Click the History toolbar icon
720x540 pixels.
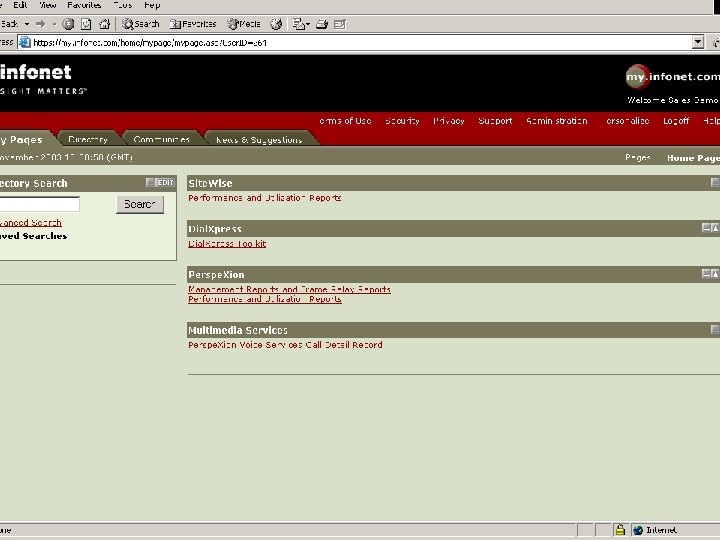point(276,24)
